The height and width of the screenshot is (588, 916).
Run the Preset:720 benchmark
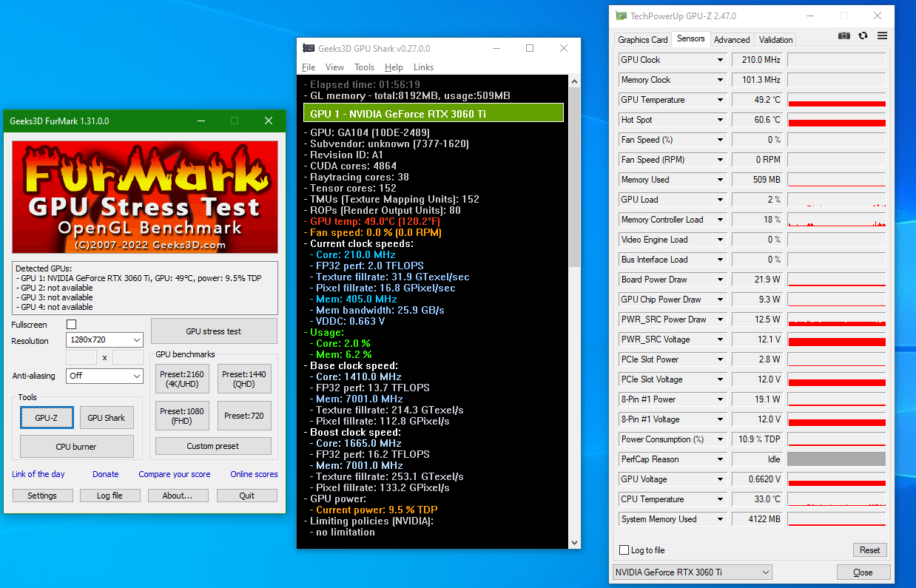(x=244, y=416)
